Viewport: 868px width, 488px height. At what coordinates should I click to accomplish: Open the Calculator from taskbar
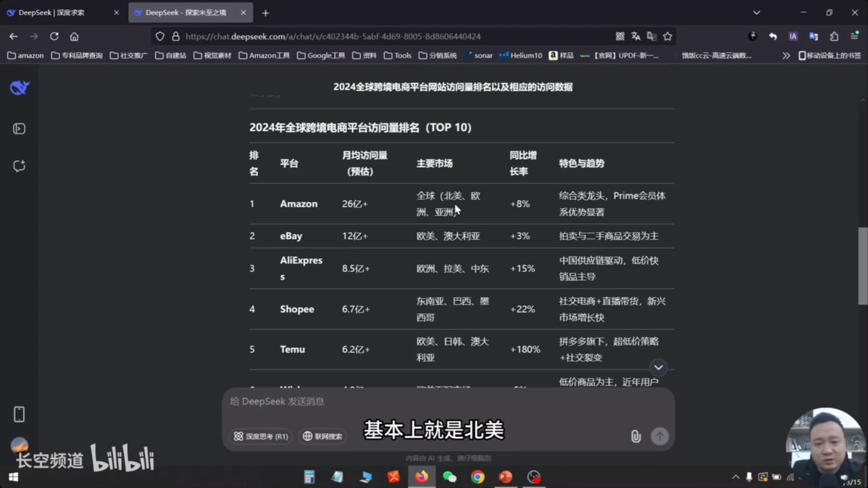[x=309, y=477]
